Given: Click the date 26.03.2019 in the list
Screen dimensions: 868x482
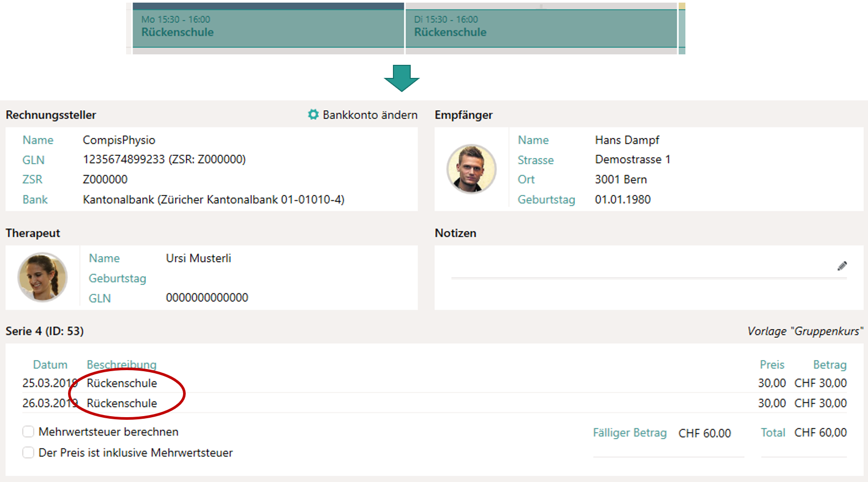Looking at the screenshot, I should (x=50, y=404).
